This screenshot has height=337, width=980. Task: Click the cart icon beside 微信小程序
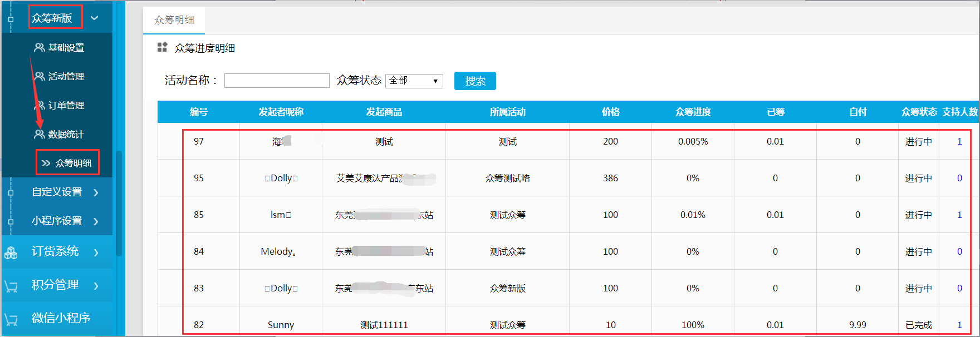click(x=11, y=319)
